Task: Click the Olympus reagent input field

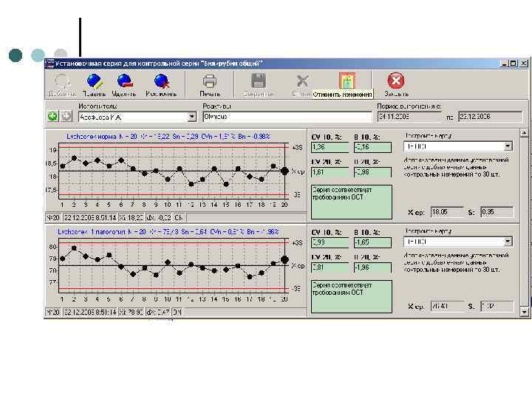Action: click(x=287, y=117)
